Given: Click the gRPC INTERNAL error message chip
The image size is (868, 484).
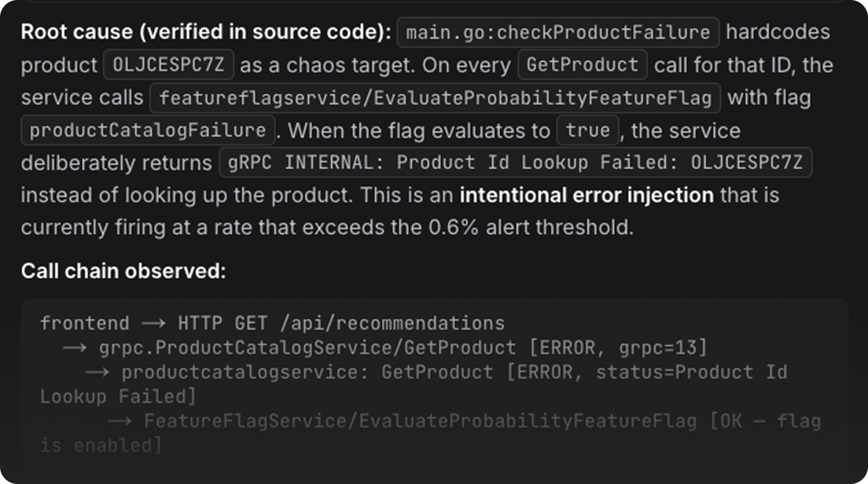Looking at the screenshot, I should pos(515,163).
